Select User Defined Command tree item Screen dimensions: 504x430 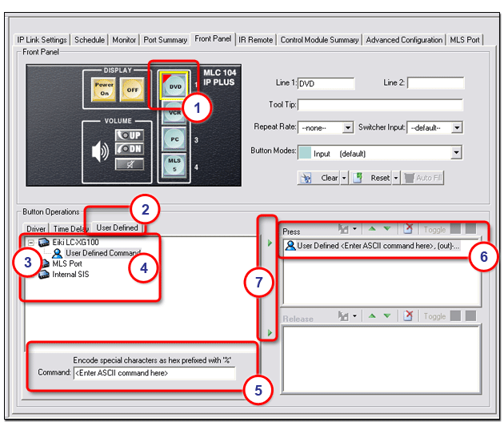click(103, 253)
